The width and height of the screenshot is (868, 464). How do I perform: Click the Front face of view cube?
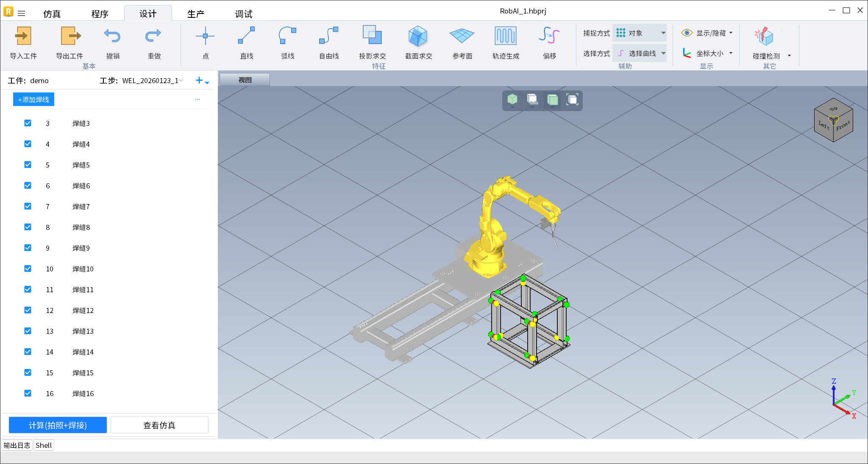coord(843,127)
